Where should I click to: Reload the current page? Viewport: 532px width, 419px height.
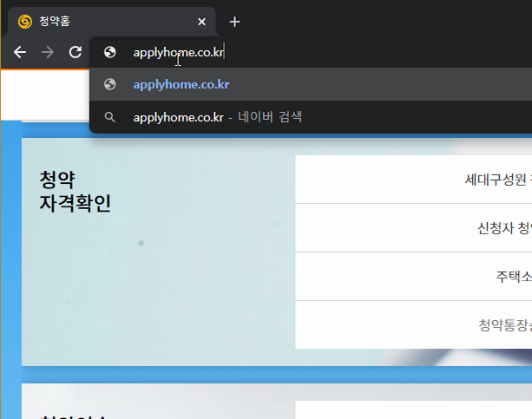[x=76, y=52]
